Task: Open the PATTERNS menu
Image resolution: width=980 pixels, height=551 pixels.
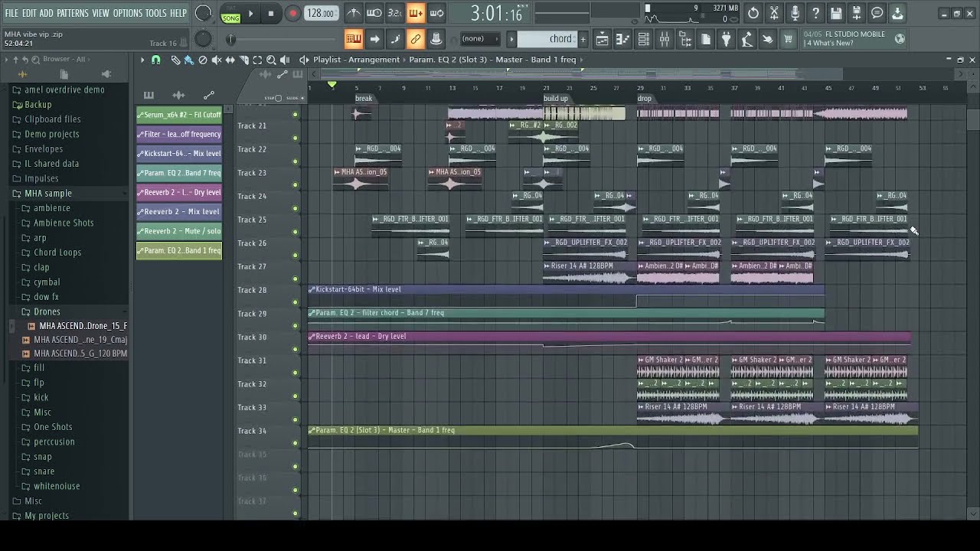Action: [x=72, y=13]
